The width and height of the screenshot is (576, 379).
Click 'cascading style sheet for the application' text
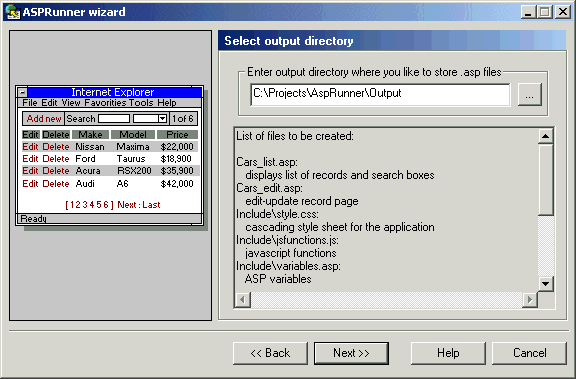click(340, 227)
